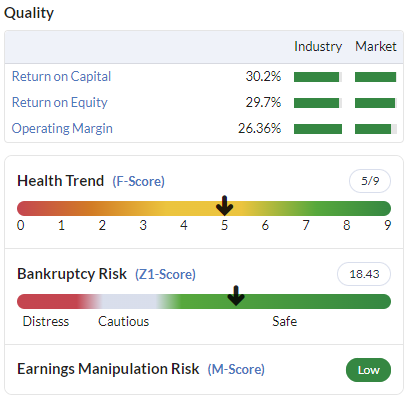This screenshot has width=409, height=401.
Task: Click the Return on Equity industry bar
Action: pos(318,103)
